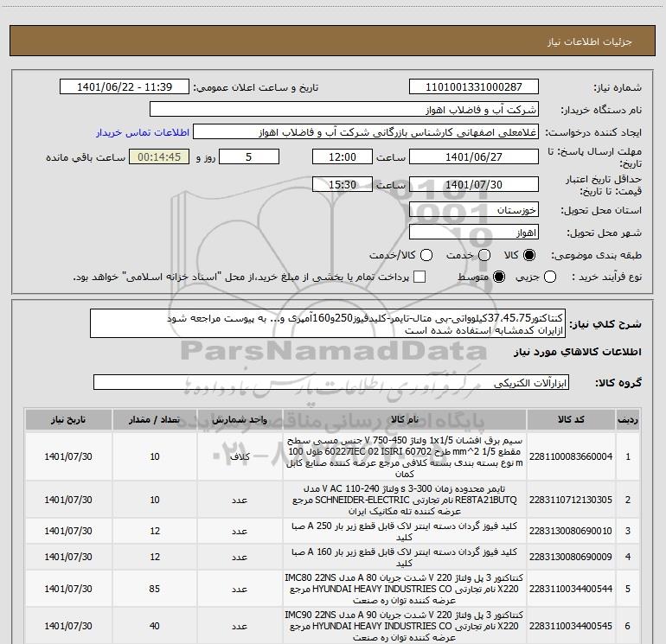The image size is (666, 644).
Task: Click the شرح کلی نیاز description box
Action: pos(328,323)
